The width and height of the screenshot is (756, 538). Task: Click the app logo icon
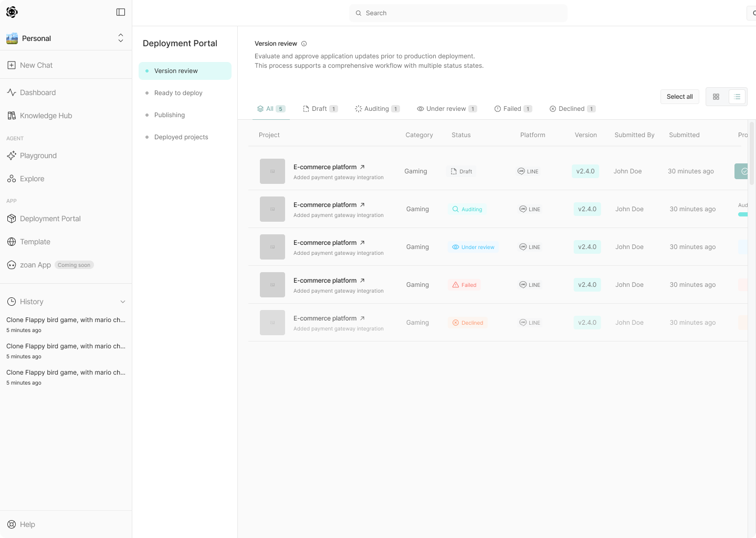click(x=12, y=12)
